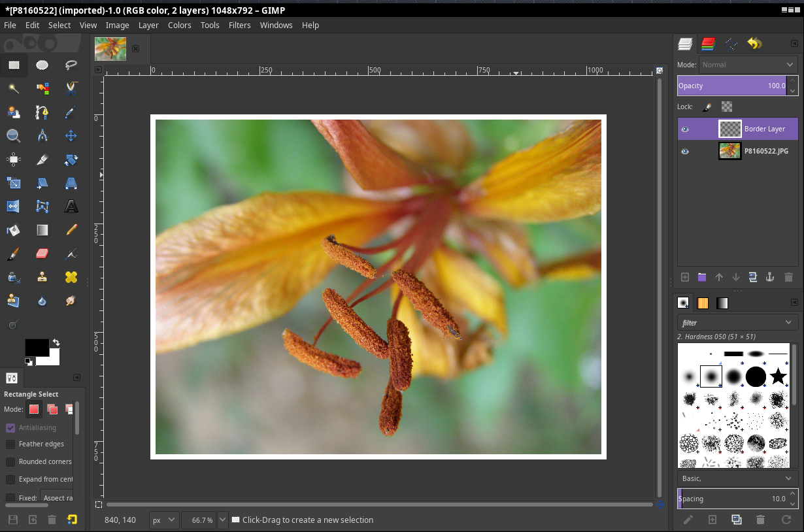
Task: Pick the Heal tool bandage icon
Action: pos(71,277)
